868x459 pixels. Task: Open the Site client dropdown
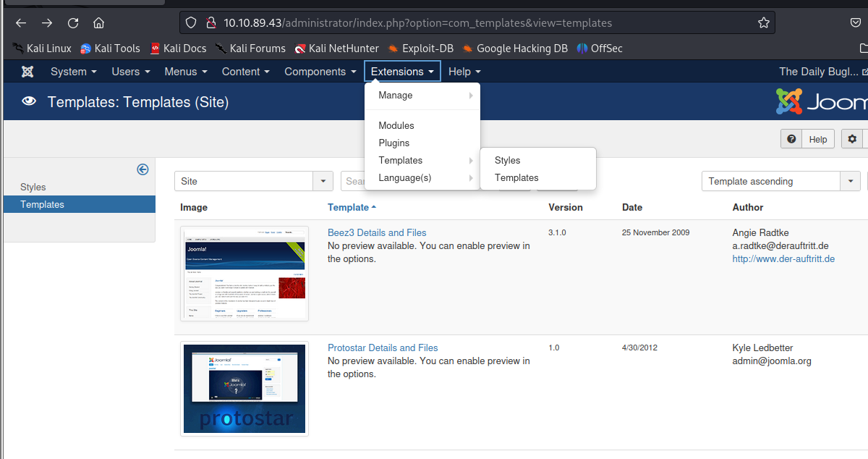pyautogui.click(x=253, y=181)
